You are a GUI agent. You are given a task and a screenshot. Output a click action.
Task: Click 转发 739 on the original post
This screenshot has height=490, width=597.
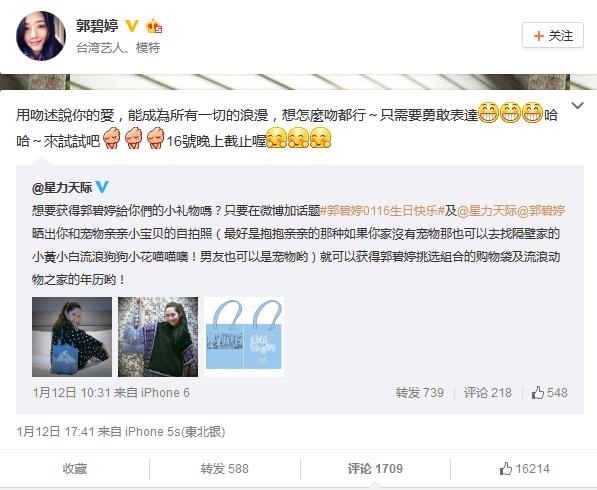click(x=420, y=393)
